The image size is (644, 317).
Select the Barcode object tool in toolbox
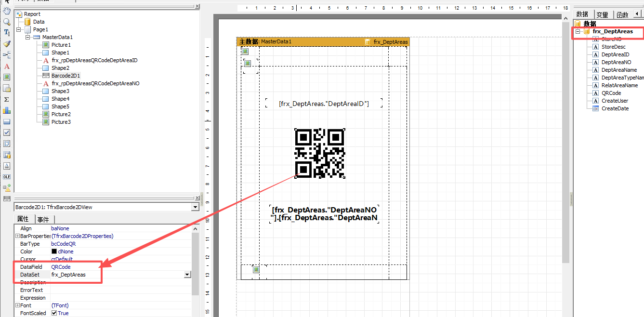coord(7,198)
